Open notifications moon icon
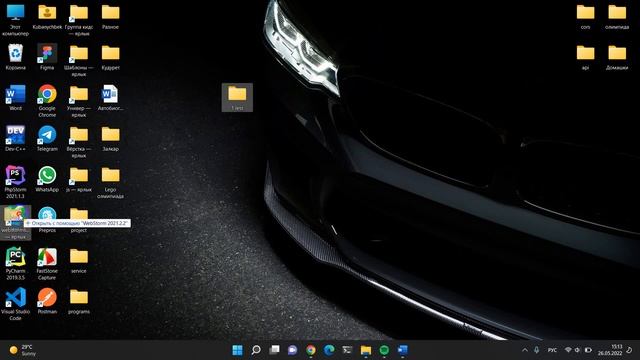 tap(630, 350)
